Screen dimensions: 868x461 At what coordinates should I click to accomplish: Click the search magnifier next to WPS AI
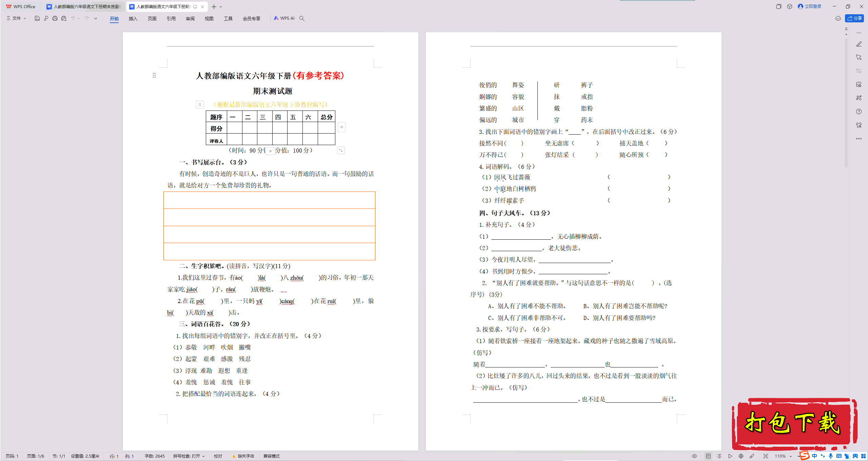click(x=302, y=18)
